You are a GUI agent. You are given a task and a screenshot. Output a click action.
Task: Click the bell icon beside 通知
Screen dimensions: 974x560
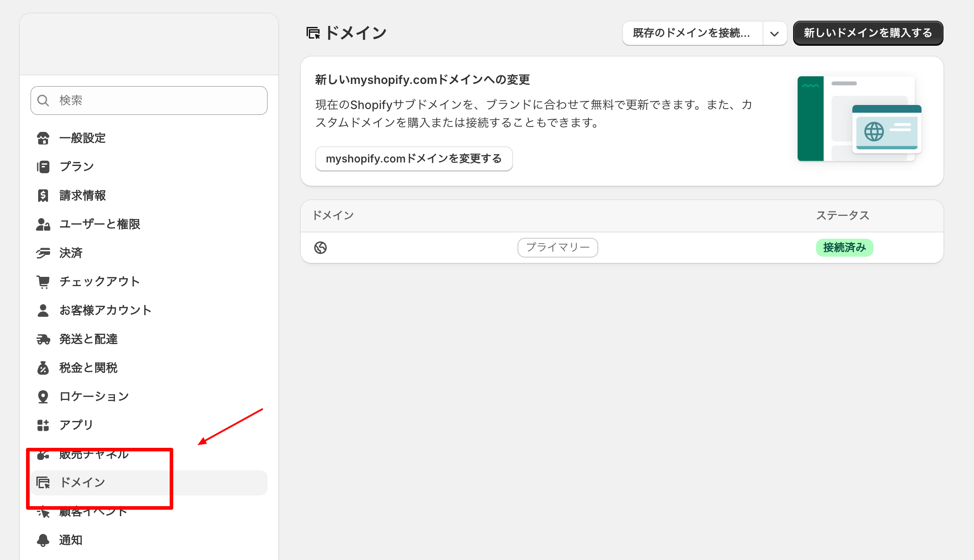(43, 540)
